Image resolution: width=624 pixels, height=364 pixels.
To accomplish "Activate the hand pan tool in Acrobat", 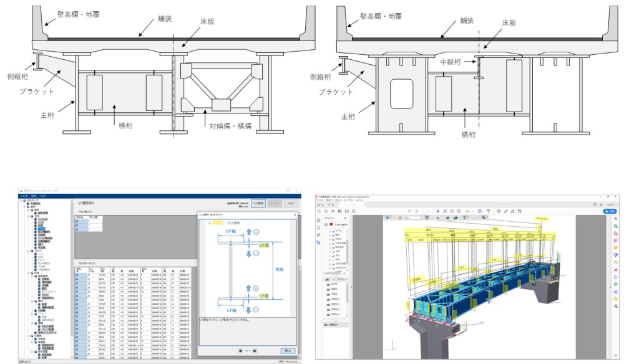I will pos(445,211).
